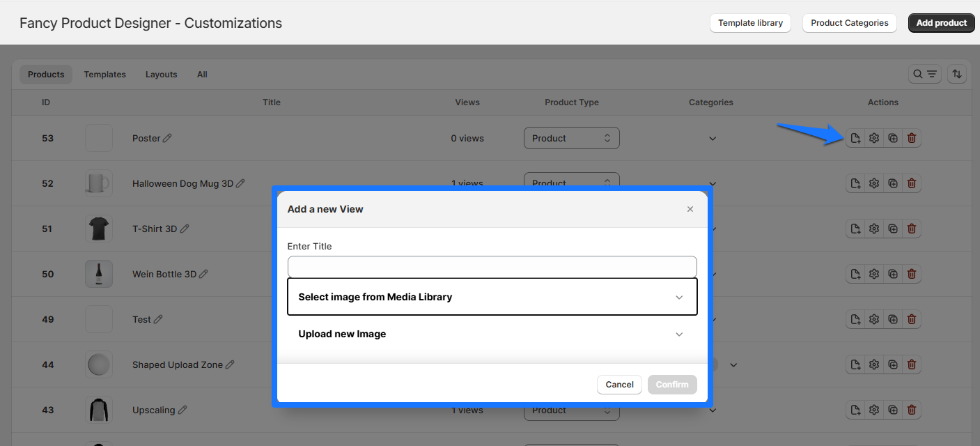Close the Add a new View dialog
The height and width of the screenshot is (446, 980).
pos(690,209)
